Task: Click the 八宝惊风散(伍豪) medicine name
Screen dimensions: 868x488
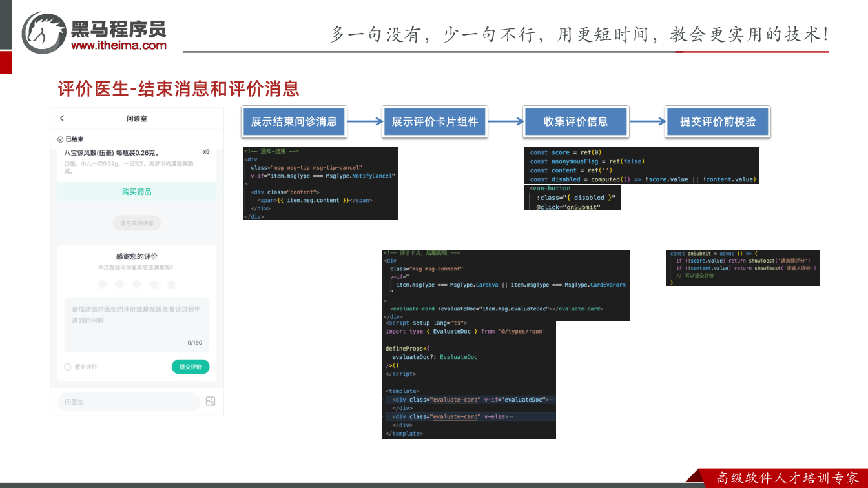Action: point(112,153)
